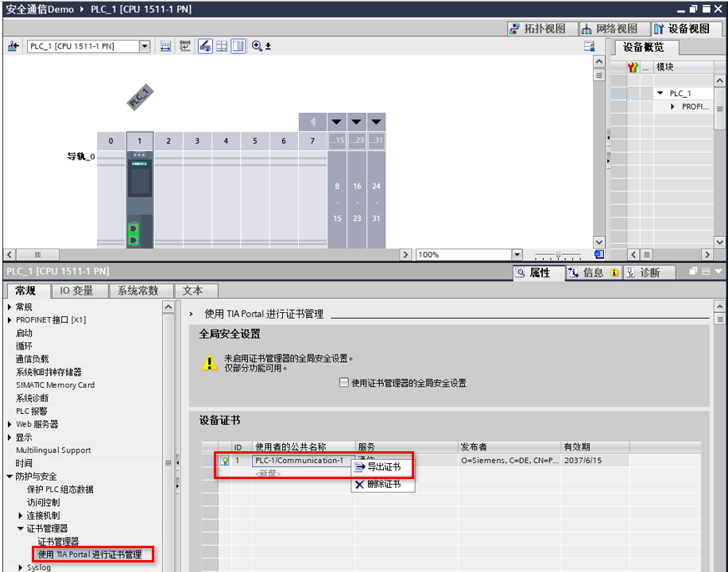
Task: Click the yellow warning triangle icon
Action: 209,363
